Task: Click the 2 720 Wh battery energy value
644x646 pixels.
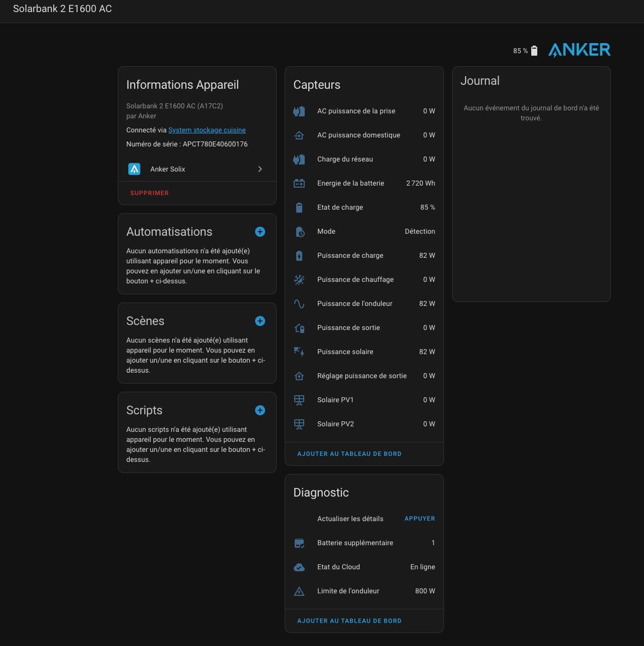Action: pos(420,183)
